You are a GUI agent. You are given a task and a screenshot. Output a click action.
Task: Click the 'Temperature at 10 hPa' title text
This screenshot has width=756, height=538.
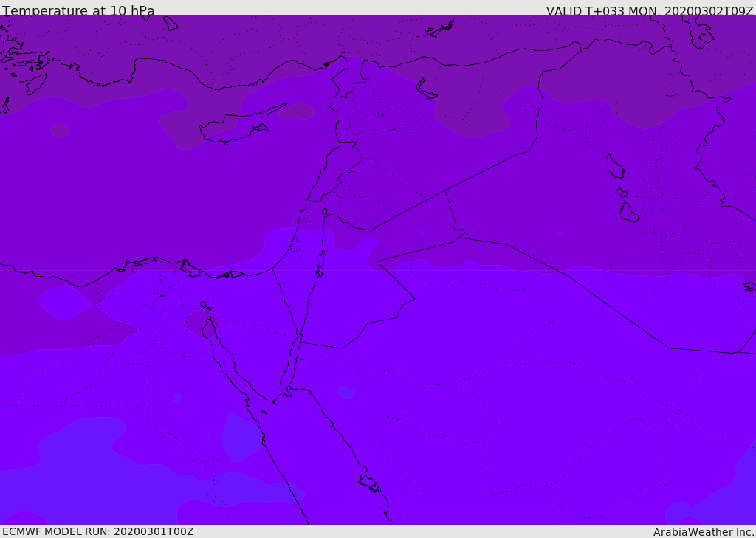point(78,10)
